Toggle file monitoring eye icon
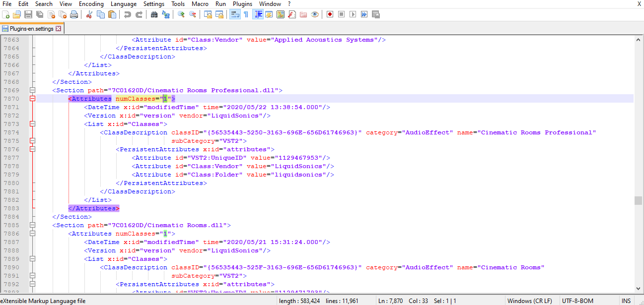This screenshot has height=305, width=644. (x=315, y=14)
